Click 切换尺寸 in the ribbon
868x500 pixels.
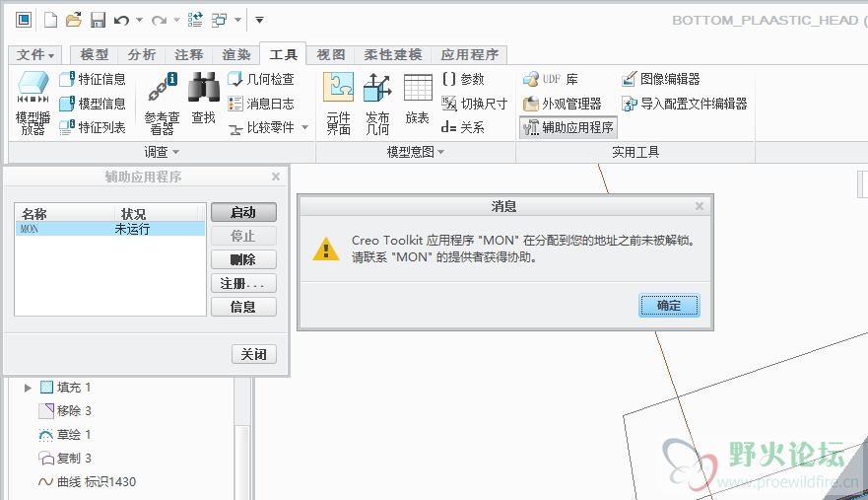[475, 104]
